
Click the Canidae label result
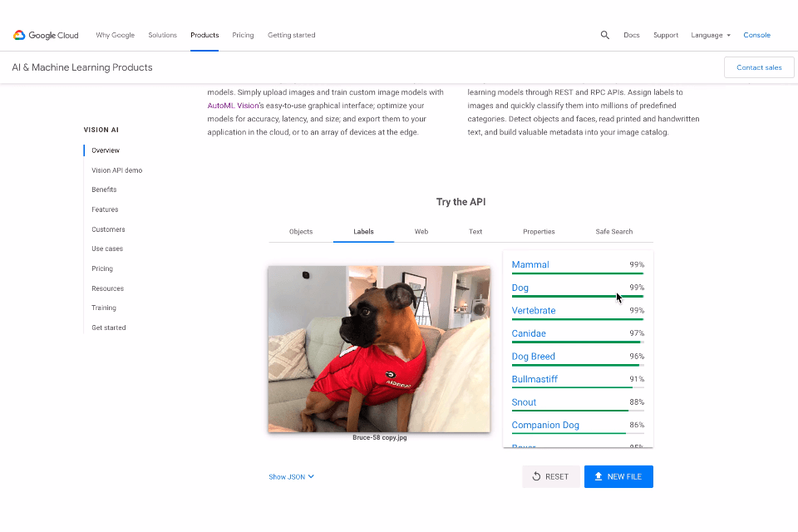529,333
